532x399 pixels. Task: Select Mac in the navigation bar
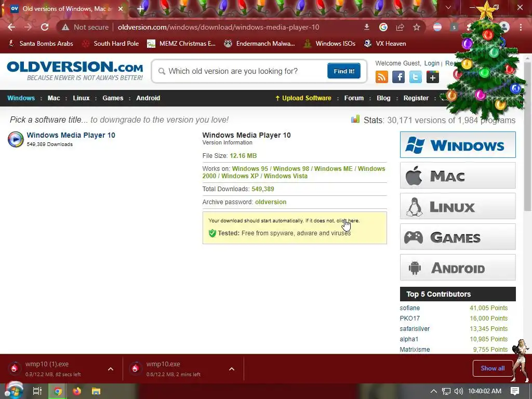54,98
